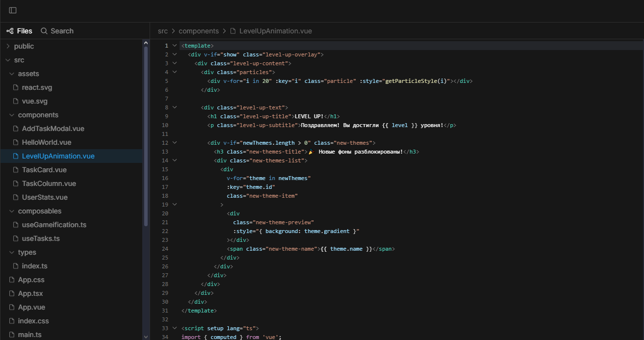Toggle the sidebar panel icon
This screenshot has width=644, height=340.
(13, 10)
